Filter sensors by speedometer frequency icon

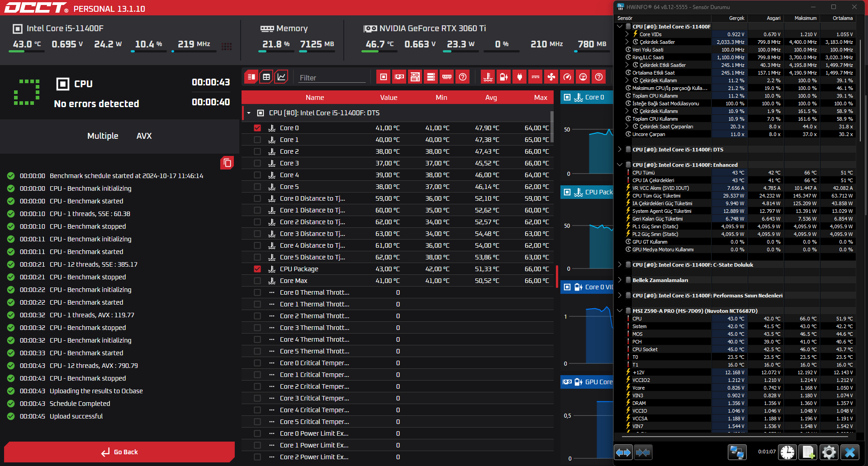[567, 77]
